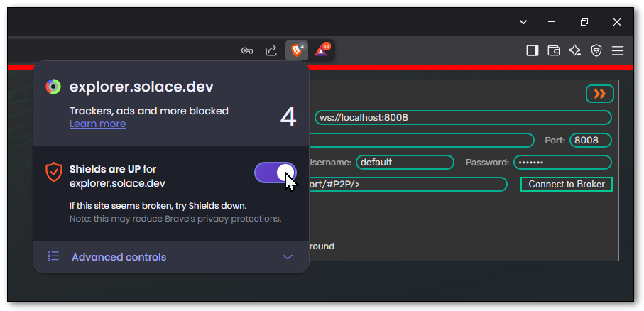Open Leo AI sparkle icon
This screenshot has height=311, width=644.
pos(575,50)
